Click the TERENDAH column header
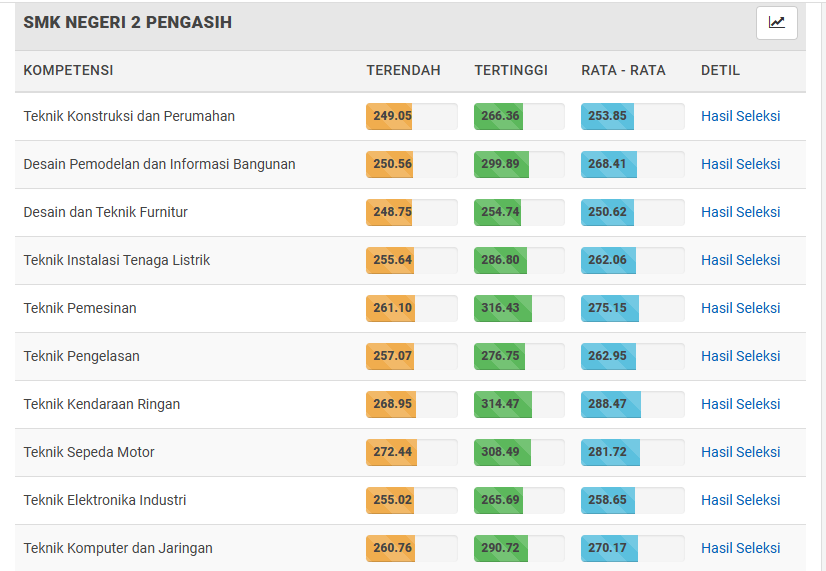 [404, 70]
